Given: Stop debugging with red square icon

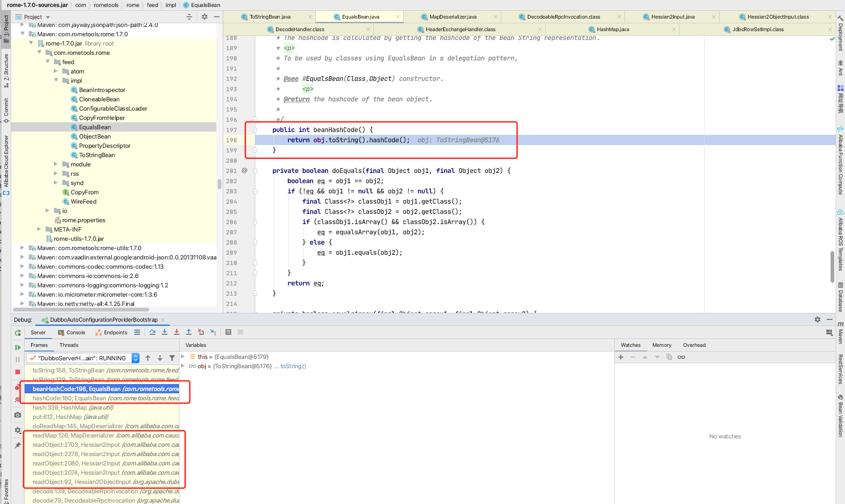Looking at the screenshot, I should pos(18,372).
